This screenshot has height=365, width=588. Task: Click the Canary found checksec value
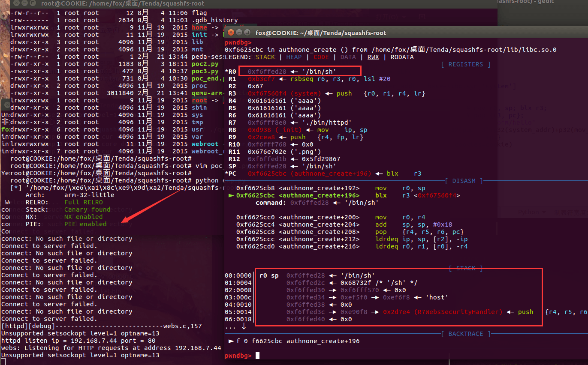click(x=87, y=209)
